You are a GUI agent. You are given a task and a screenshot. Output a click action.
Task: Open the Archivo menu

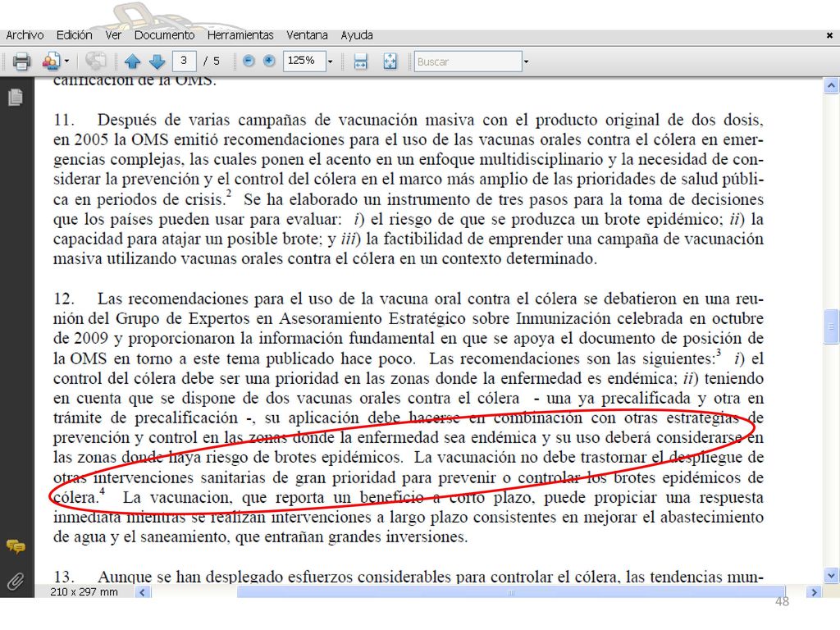[x=25, y=35]
